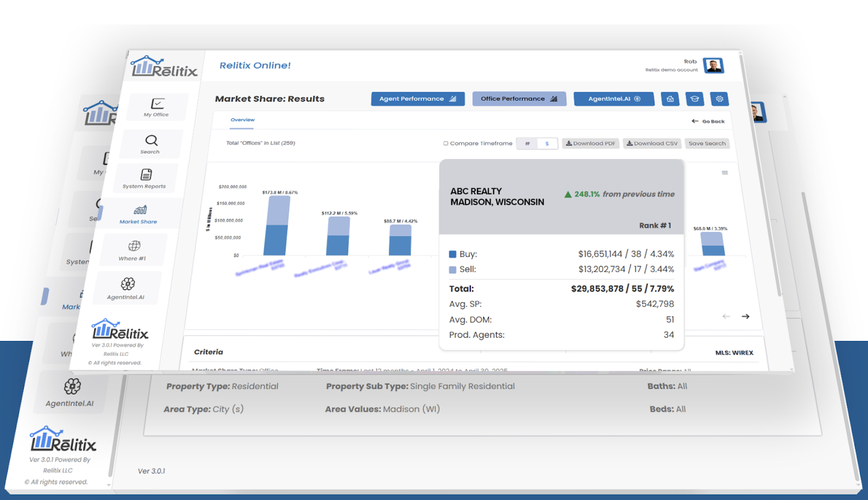Click Total "Offices" in List (259) text

click(260, 143)
